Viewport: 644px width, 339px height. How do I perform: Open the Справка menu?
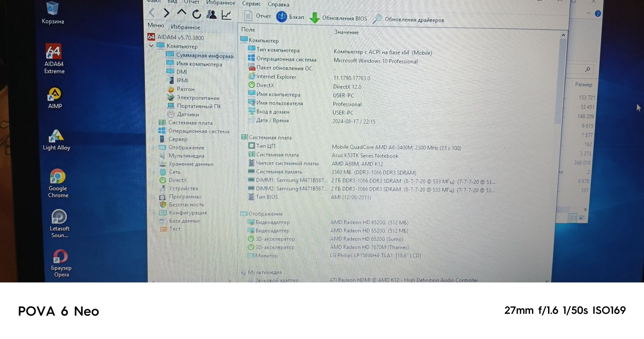[278, 4]
